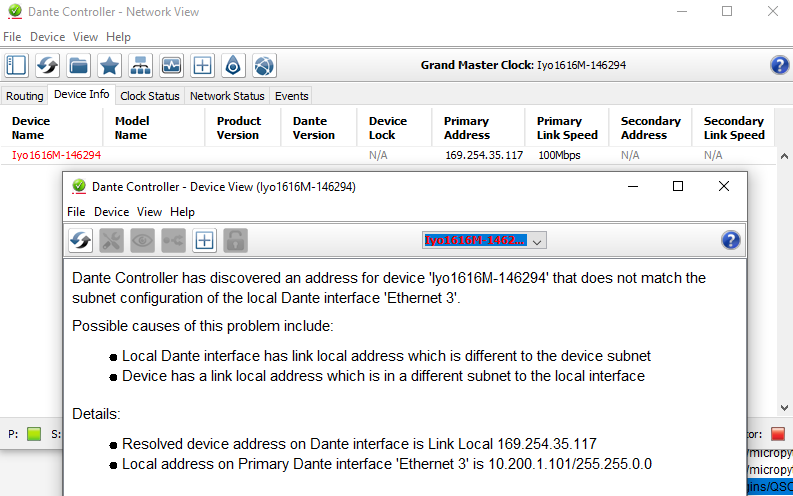Maximize the Device View window
The height and width of the screenshot is (496, 793).
(x=678, y=186)
